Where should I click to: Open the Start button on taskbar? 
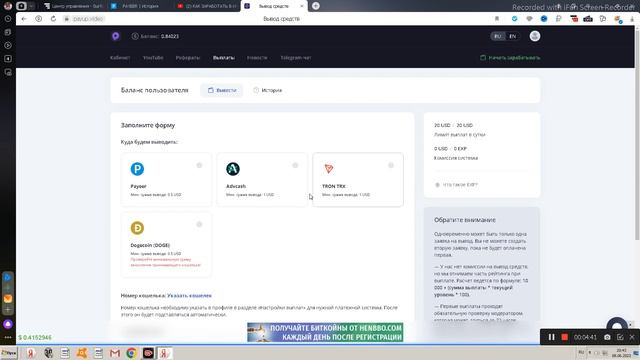coord(9,353)
